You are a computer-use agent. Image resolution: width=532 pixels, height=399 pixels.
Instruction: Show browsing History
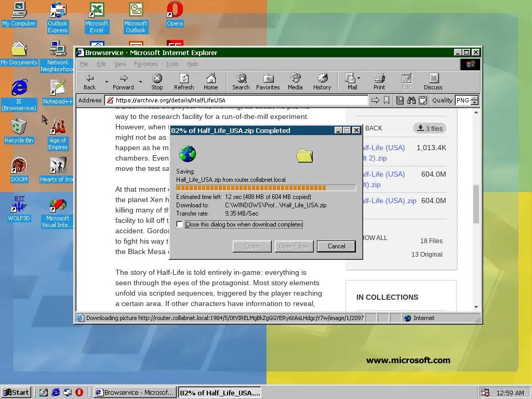322,82
